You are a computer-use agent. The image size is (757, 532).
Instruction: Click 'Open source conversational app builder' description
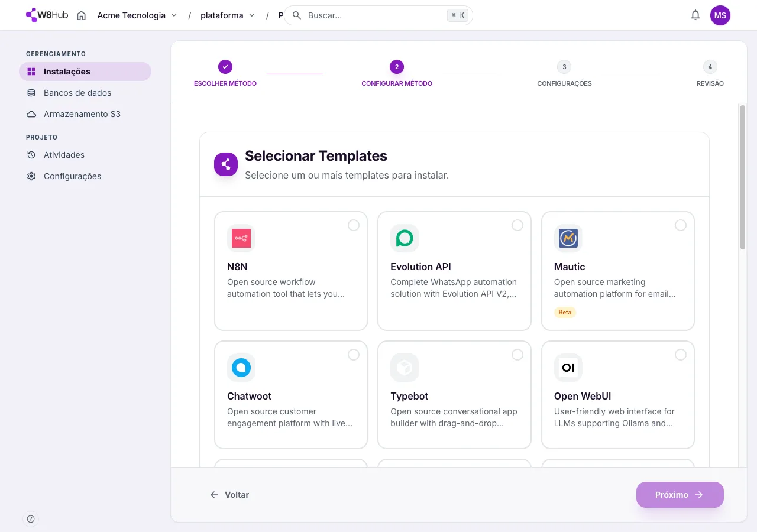pyautogui.click(x=454, y=417)
